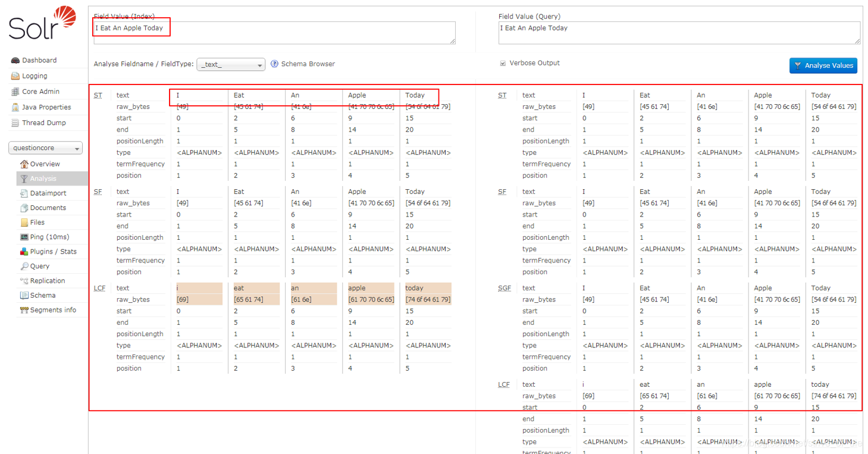
Task: Click the Java Properties icon
Action: [15, 107]
